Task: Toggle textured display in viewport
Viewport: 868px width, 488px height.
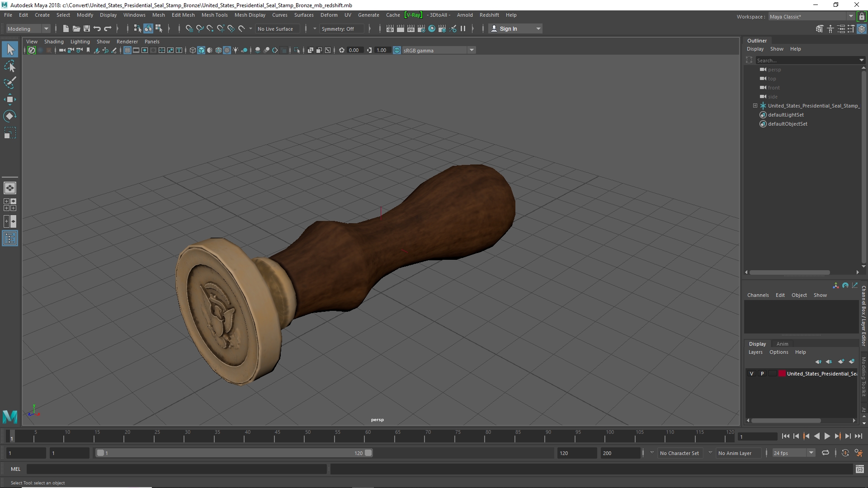Action: 227,50
